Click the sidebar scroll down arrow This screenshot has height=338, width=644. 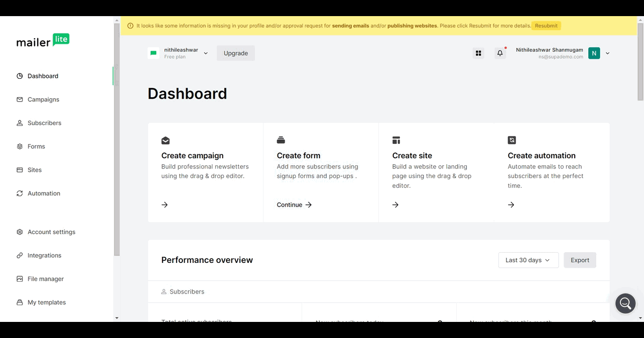117,318
